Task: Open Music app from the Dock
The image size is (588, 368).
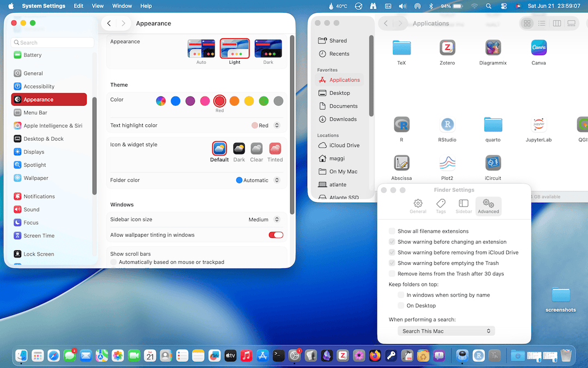Action: [247, 355]
